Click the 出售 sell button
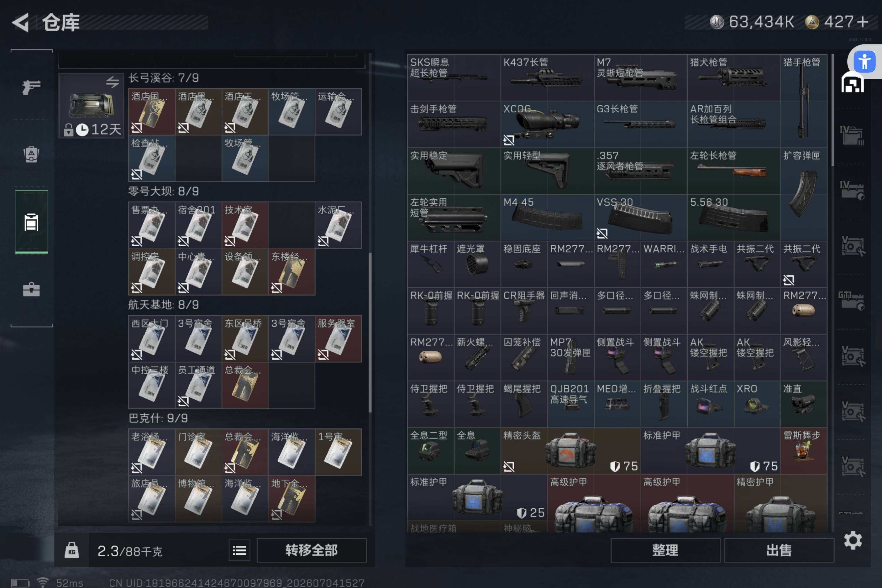The image size is (882, 588). coord(779,551)
